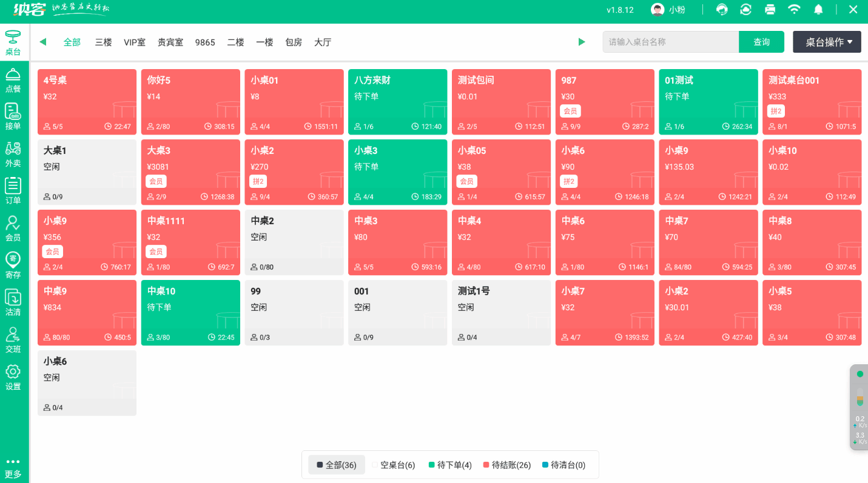Open the 桌台操作 dropdown menu
The width and height of the screenshot is (868, 483).
coord(827,42)
